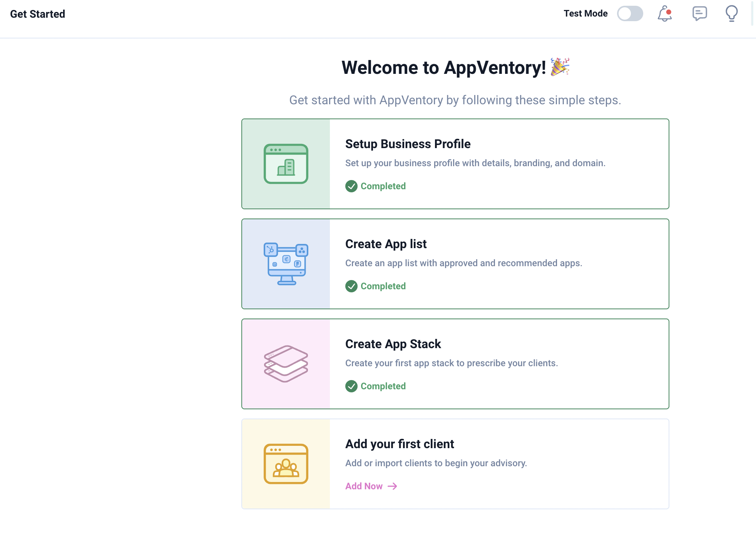756x537 pixels.
Task: Select the Add your first client heading
Action: pos(400,444)
